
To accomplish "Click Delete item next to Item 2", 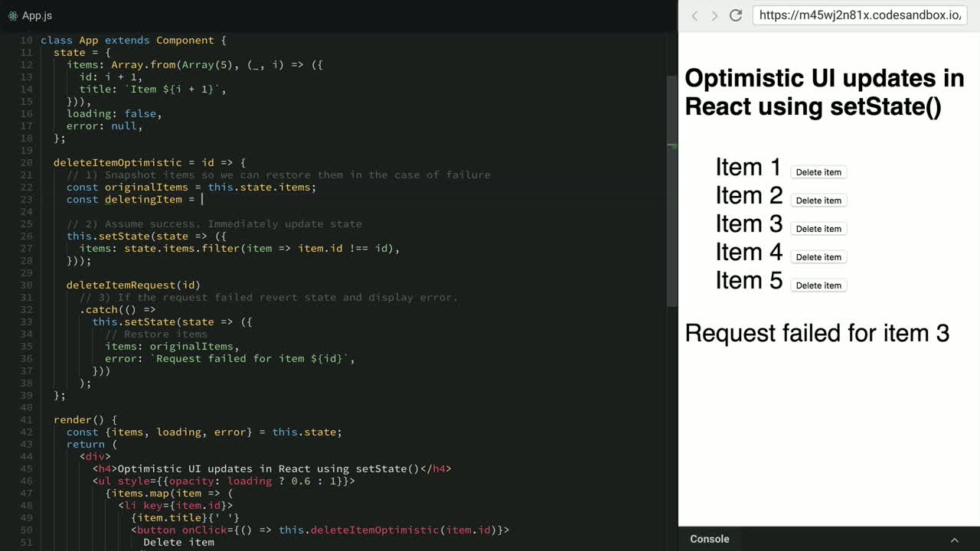I will tap(818, 201).
